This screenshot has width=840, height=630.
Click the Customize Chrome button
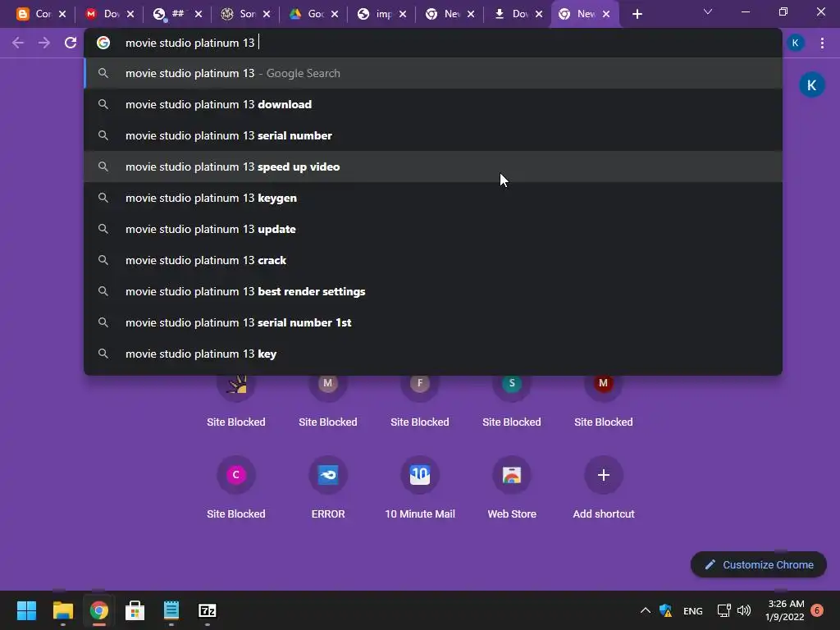pyautogui.click(x=759, y=564)
